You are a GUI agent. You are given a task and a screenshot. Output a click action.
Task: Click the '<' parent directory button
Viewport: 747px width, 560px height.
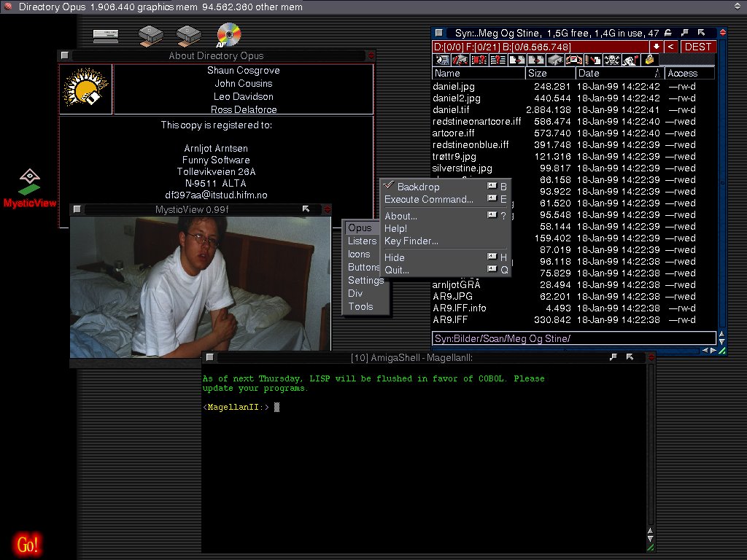click(x=671, y=47)
